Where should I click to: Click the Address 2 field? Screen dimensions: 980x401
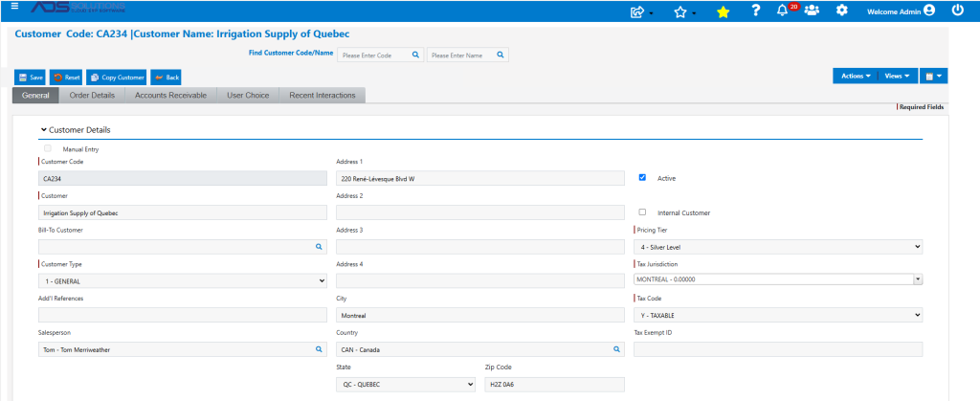point(480,213)
